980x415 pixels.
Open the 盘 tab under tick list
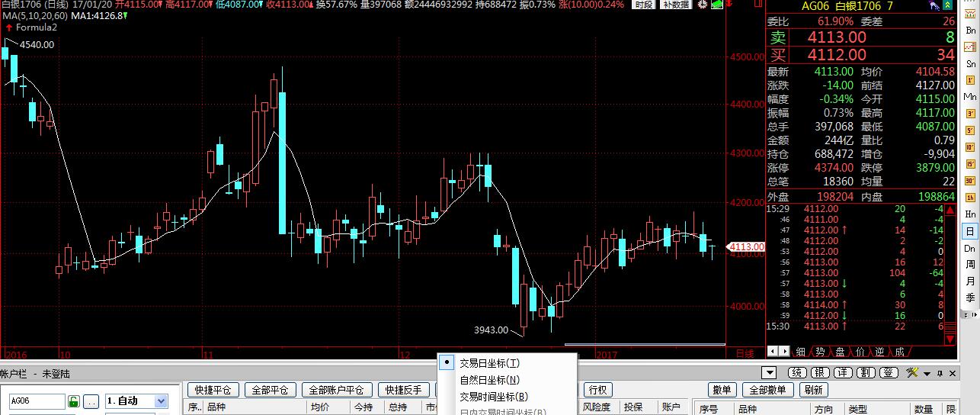tap(840, 352)
